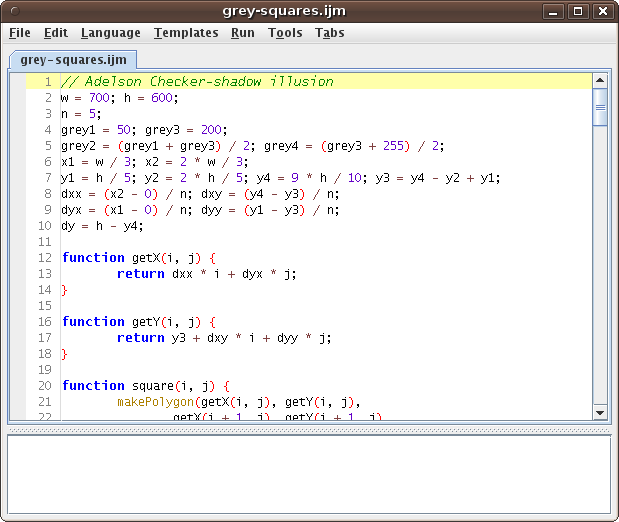Click the comment 'Adelson Checker-shadow illusion' on line 1
619x522 pixels.
click(209, 81)
